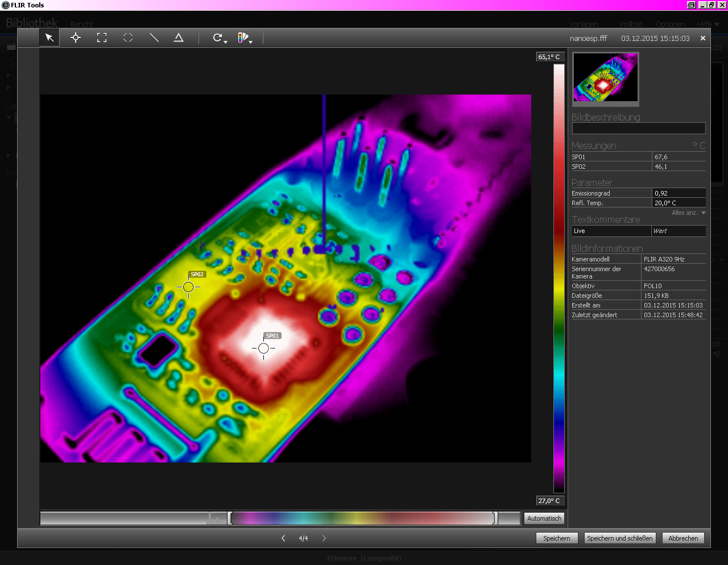
Task: Pick the delta difference tool
Action: [x=179, y=38]
